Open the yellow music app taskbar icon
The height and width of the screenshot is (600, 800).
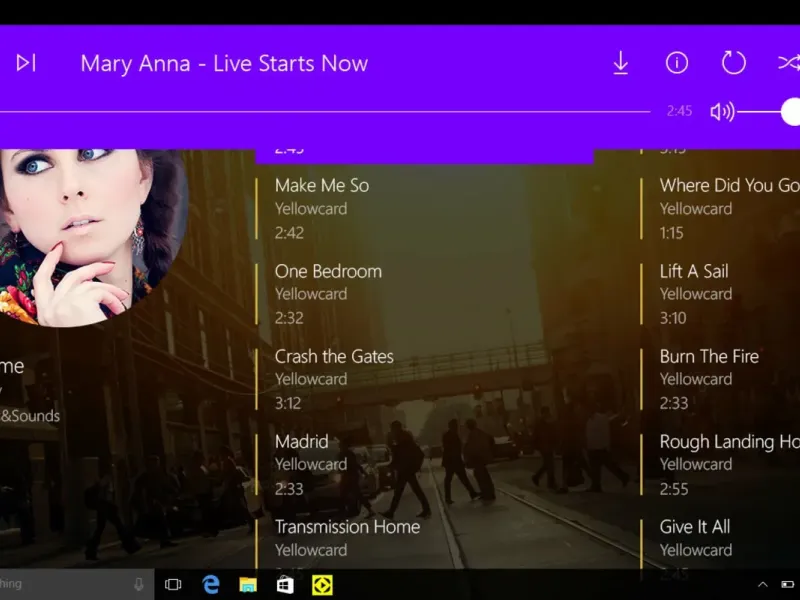322,585
